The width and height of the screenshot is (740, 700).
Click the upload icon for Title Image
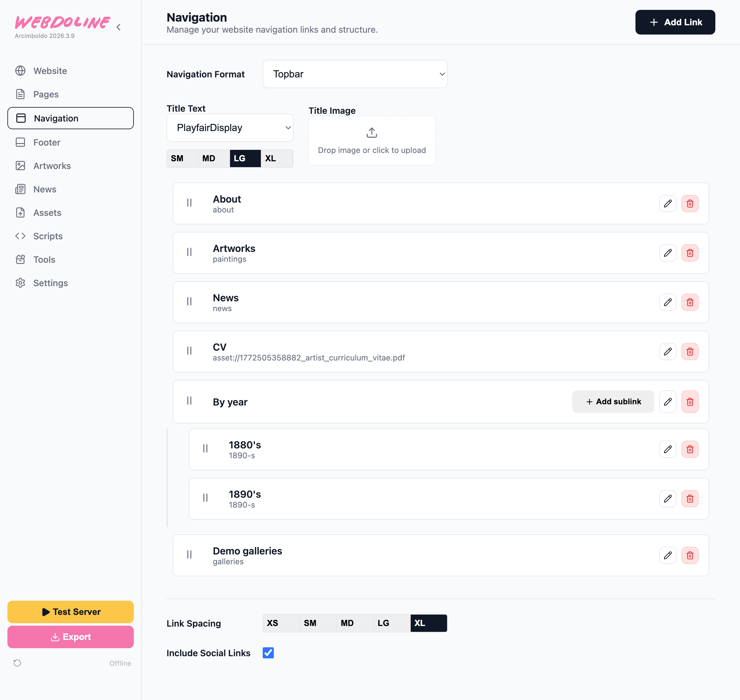point(372,133)
